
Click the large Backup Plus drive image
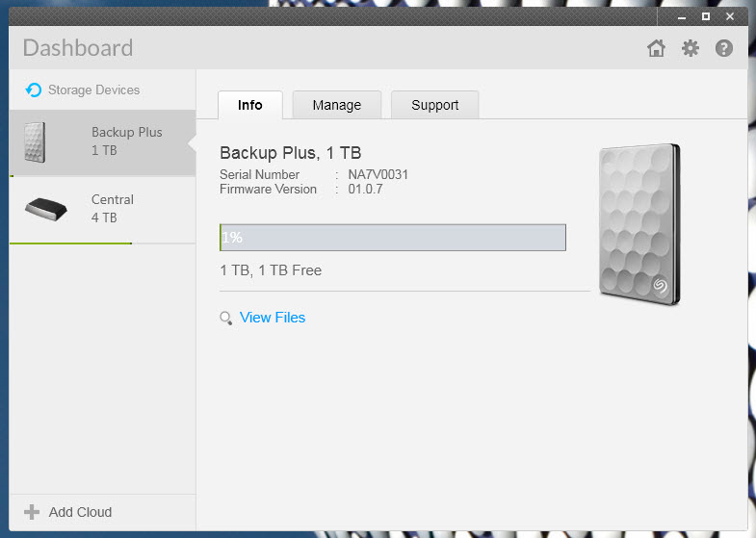[639, 224]
